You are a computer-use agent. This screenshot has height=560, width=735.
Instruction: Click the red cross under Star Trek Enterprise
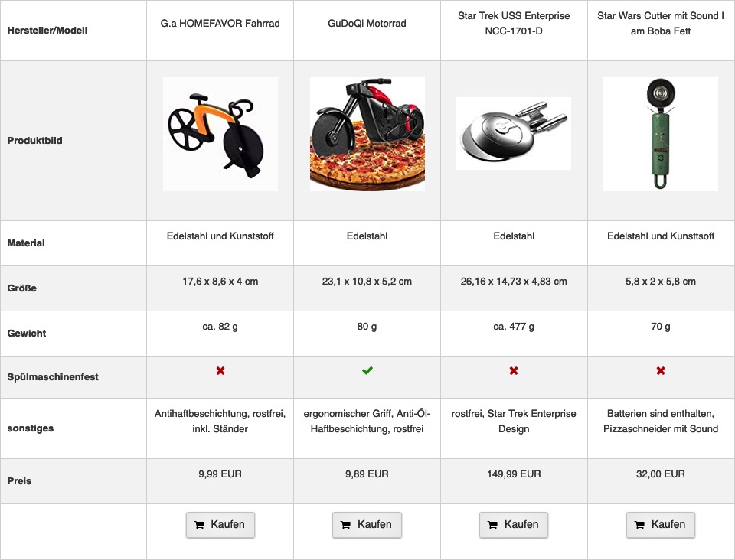coord(514,370)
